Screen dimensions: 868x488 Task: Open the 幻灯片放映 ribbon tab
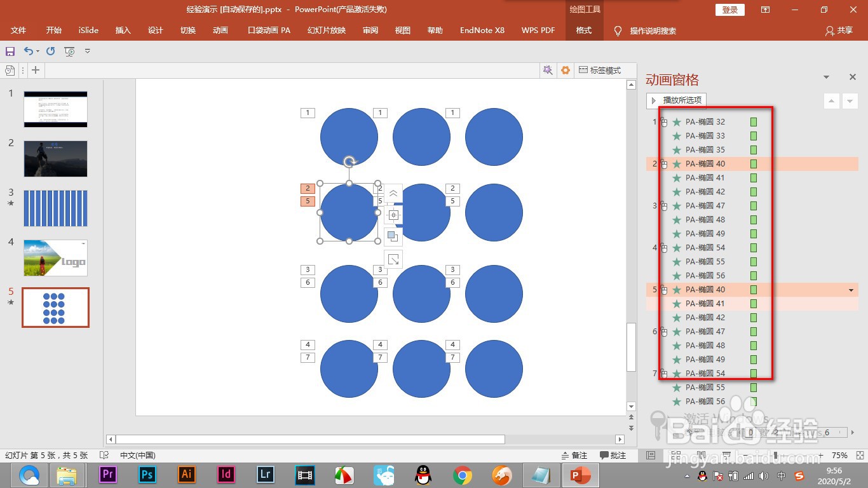[327, 30]
